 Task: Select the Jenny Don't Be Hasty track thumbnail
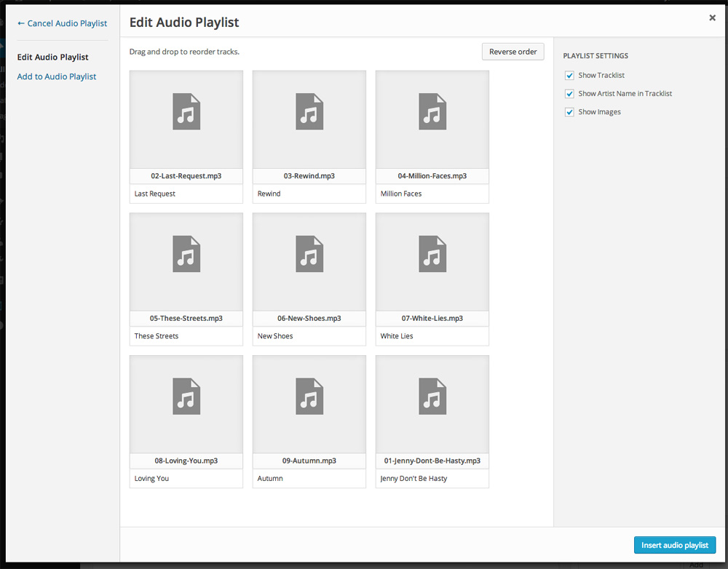[432, 405]
